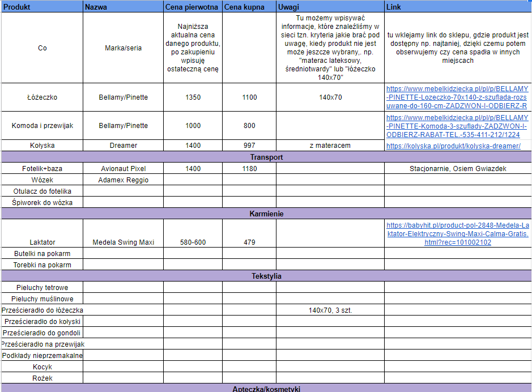
Task: Select the Dreamer name cell
Action: pos(123,146)
